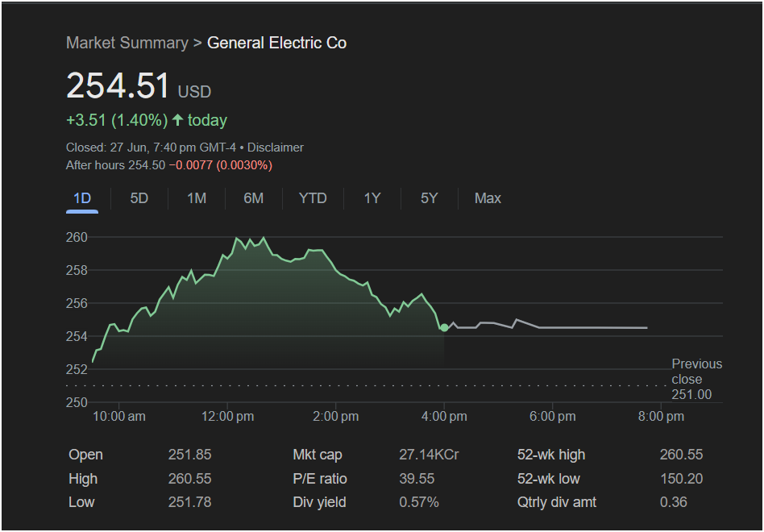
Task: Click the green up arrow beside today
Action: pos(178,120)
